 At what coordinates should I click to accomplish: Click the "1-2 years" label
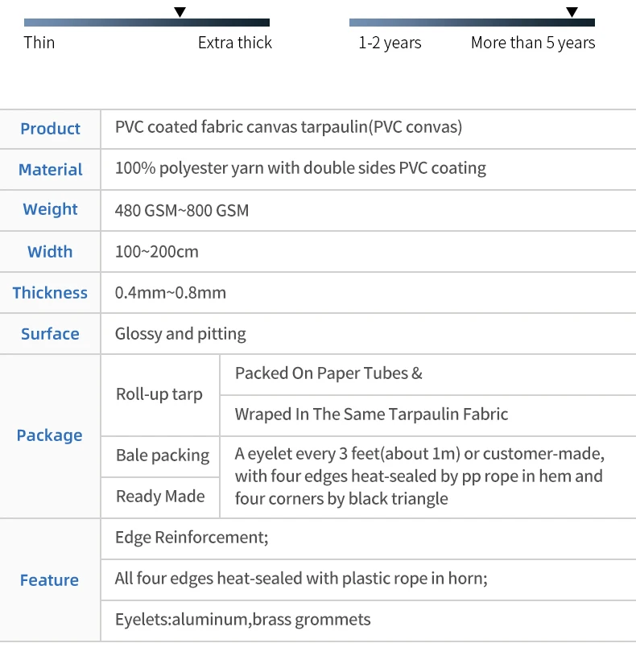point(390,43)
